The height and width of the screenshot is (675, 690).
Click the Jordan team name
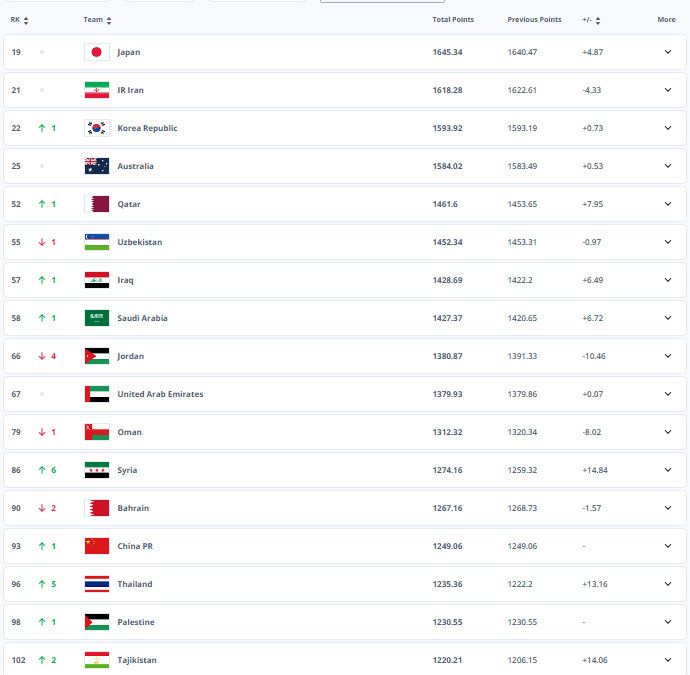tap(130, 356)
